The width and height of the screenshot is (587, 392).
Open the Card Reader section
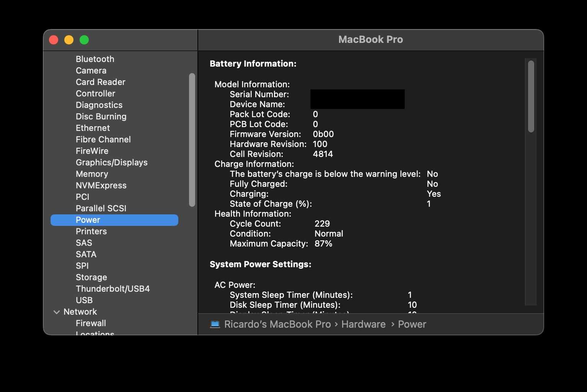pos(101,82)
